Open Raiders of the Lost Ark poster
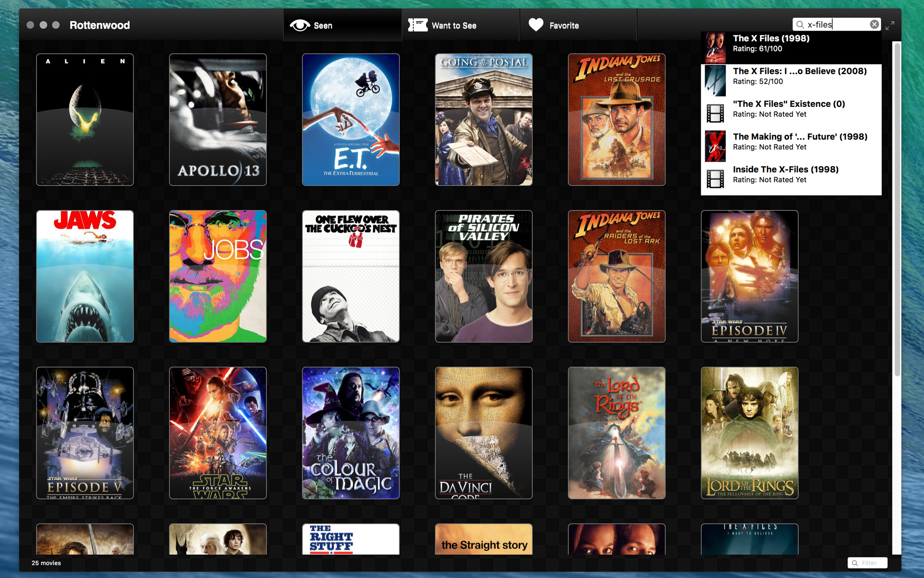This screenshot has width=924, height=578. tap(616, 276)
